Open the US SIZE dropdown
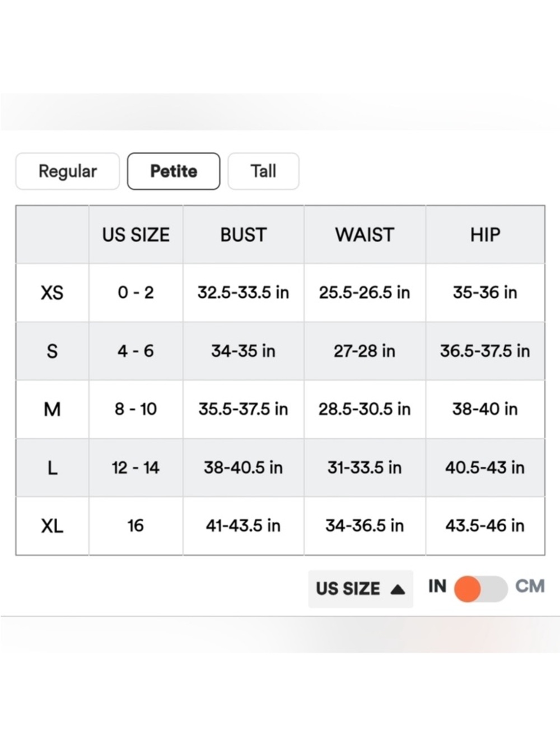 [x=361, y=589]
